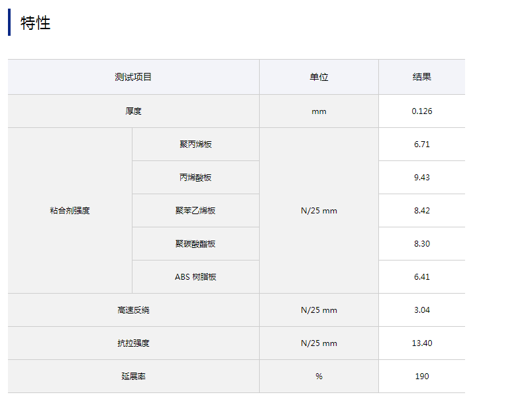Click the 丙烯酸板 row label
This screenshot has height=409, width=532.
[x=195, y=178]
